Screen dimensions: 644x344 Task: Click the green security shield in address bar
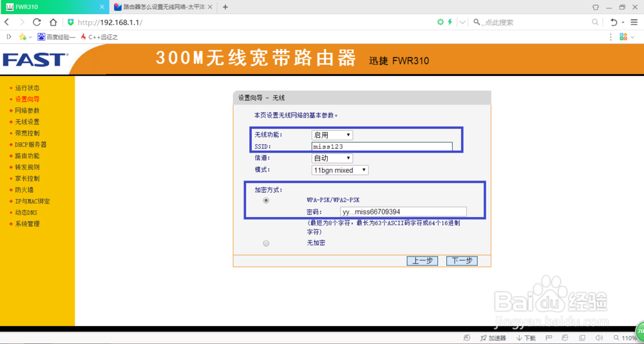[x=71, y=22]
